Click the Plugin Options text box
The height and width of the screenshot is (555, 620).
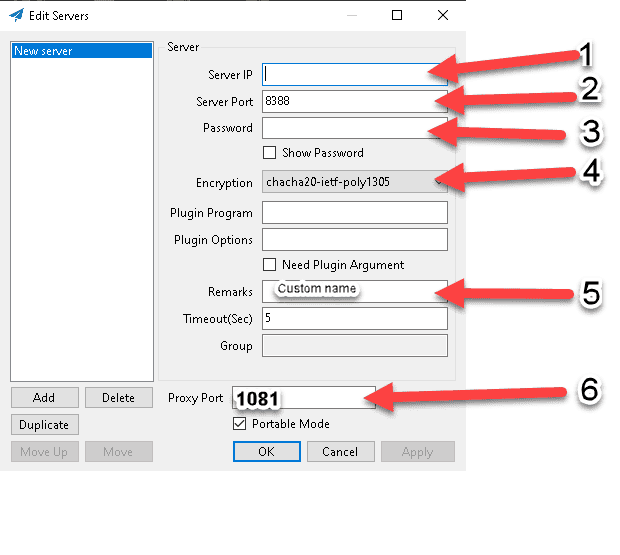pos(355,240)
